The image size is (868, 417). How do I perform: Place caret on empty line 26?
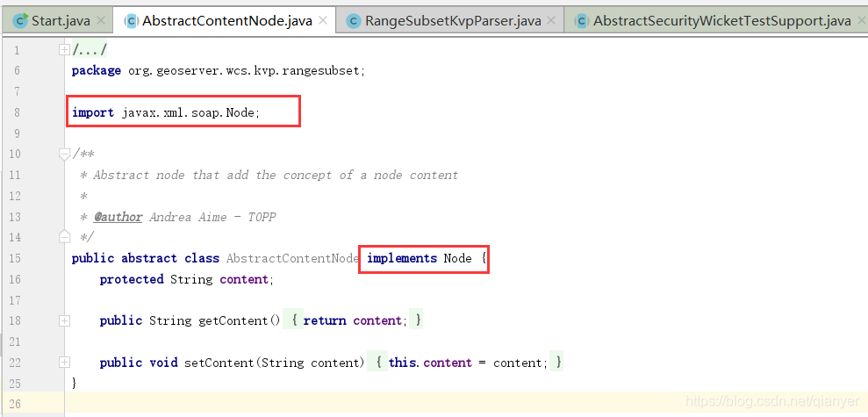tap(465, 404)
